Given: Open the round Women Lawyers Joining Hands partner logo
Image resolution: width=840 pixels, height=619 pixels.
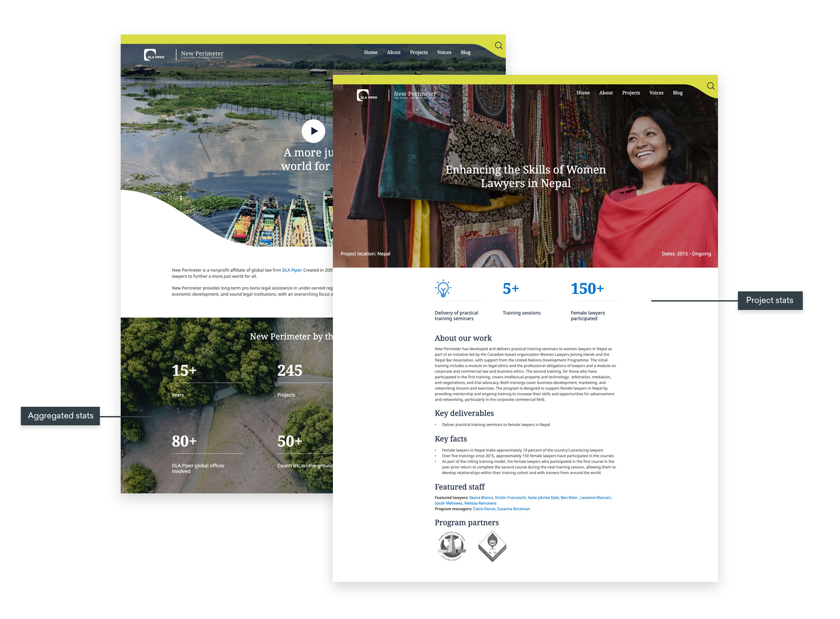Looking at the screenshot, I should click(x=452, y=546).
